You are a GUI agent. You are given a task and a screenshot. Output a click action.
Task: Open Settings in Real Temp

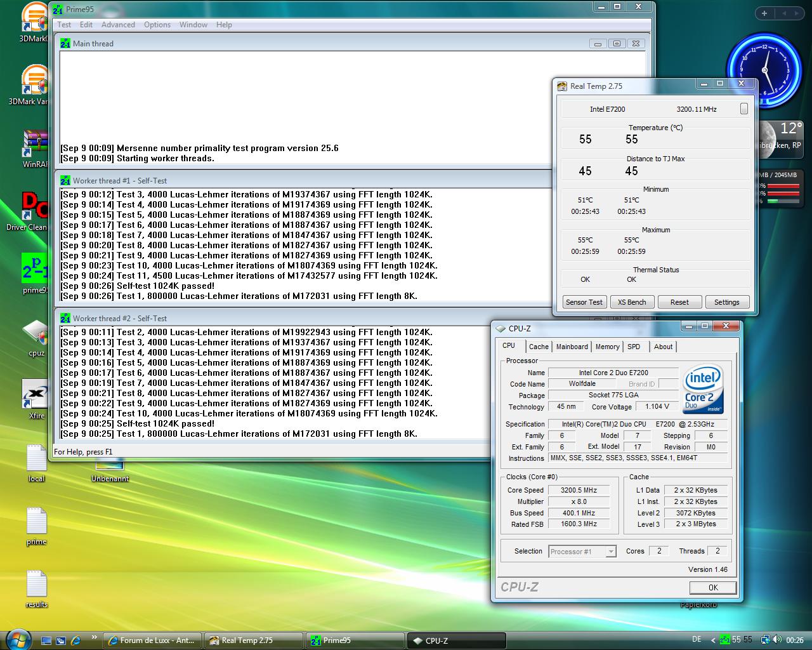(727, 302)
